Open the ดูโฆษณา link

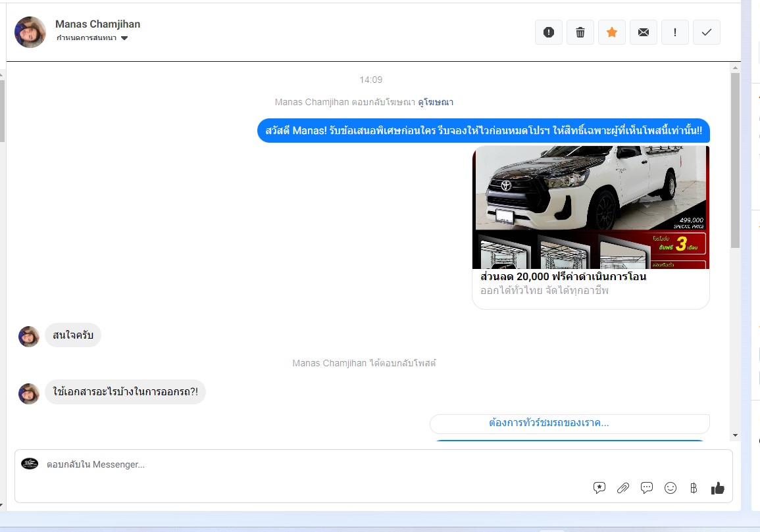pyautogui.click(x=436, y=102)
